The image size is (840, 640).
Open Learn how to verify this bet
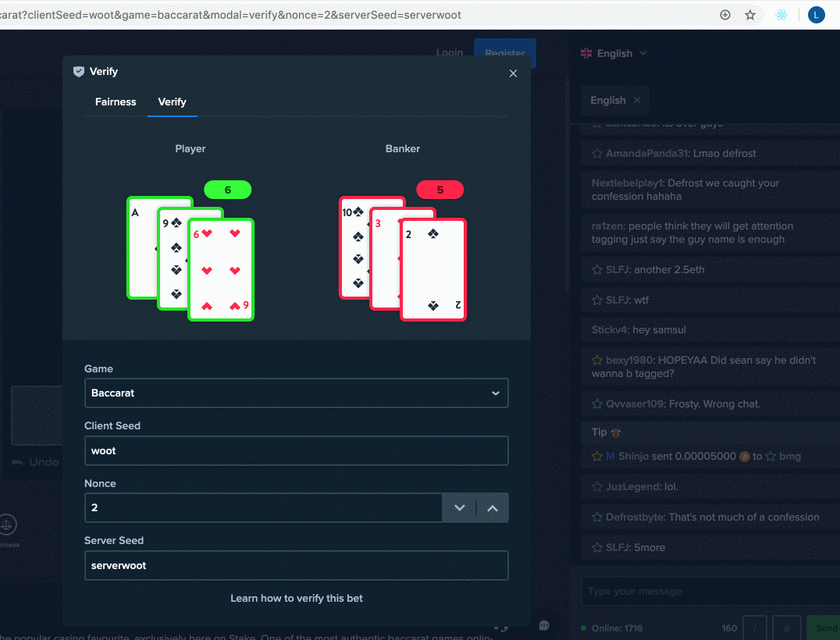pos(296,598)
